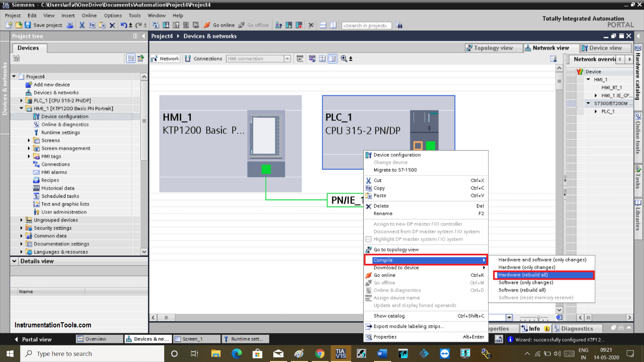Switch to Portal view
This screenshot has width=644, height=362.
[33, 339]
